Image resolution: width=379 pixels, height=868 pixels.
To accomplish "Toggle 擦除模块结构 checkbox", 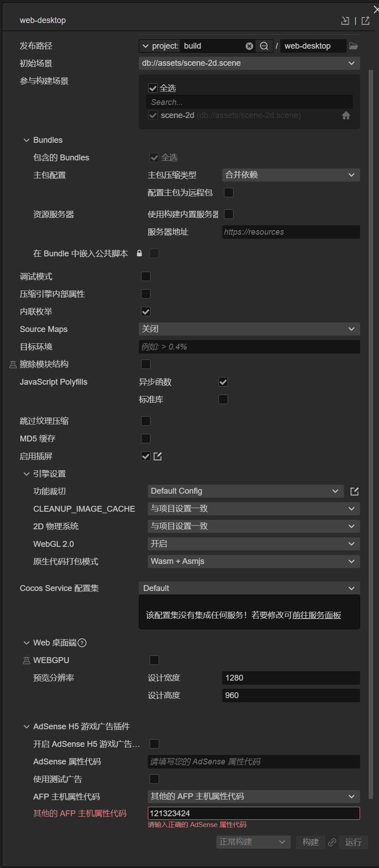I will (146, 364).
